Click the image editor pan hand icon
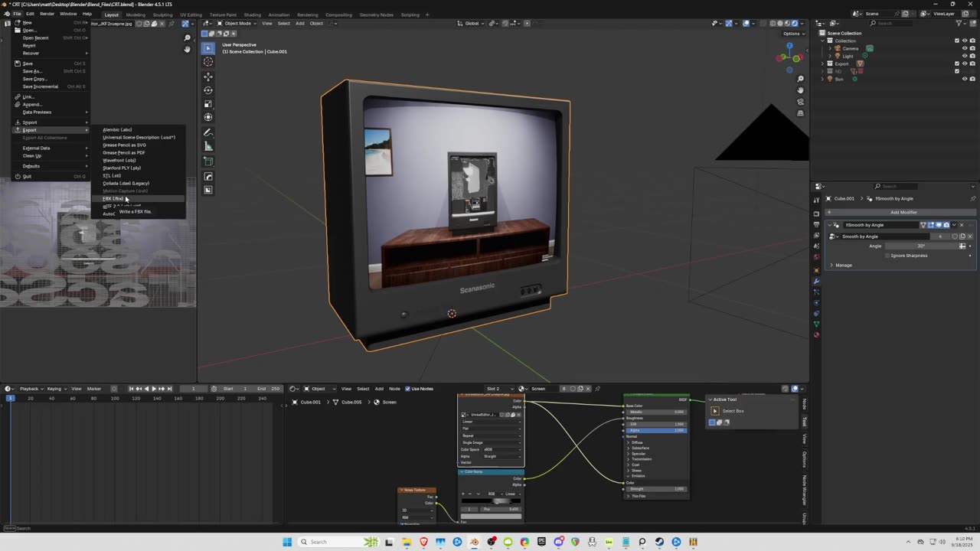 tap(187, 50)
